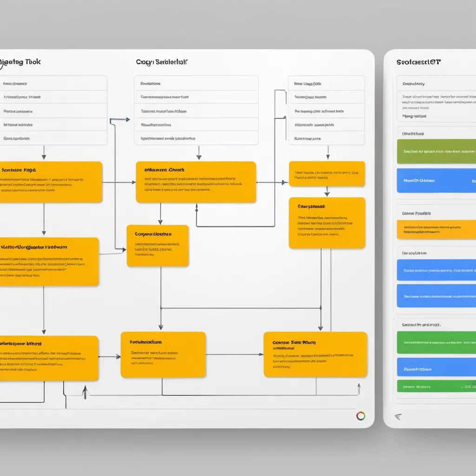Screen dimensions: 476x476
Task: Select the small yellow node above 'Covepaoont'
Action: point(327,174)
